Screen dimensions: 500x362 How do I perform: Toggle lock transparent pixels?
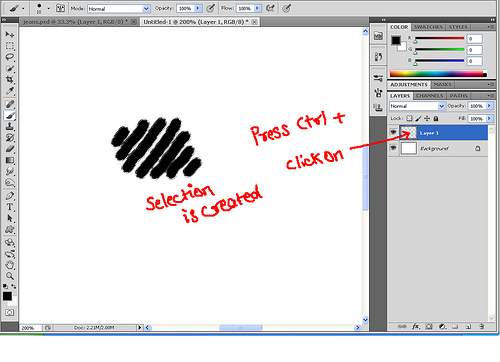coord(409,118)
